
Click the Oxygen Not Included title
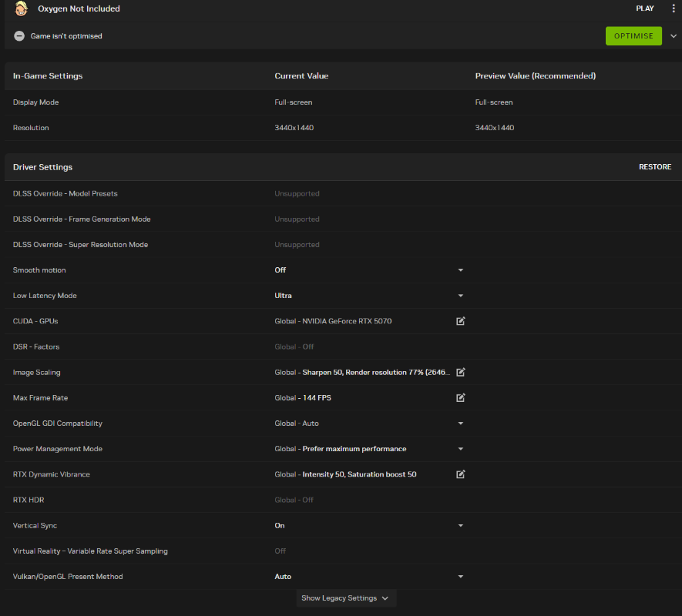79,8
